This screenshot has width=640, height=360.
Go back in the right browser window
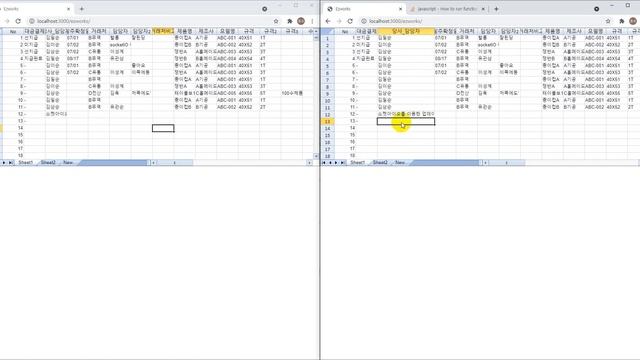328,21
